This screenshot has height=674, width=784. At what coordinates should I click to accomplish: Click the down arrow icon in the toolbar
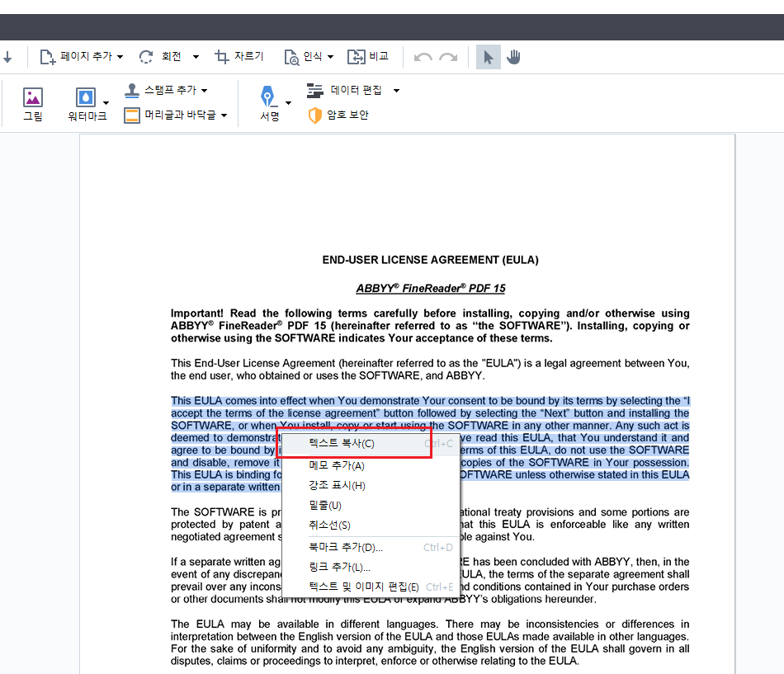(7, 57)
